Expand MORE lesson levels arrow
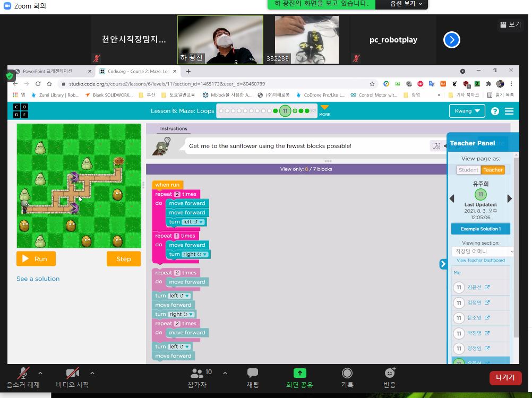 click(324, 109)
